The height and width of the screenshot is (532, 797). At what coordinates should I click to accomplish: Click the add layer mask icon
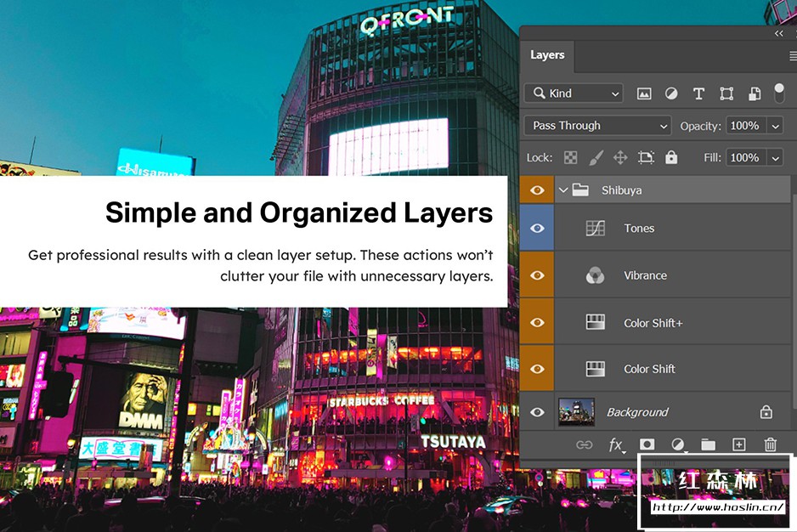(647, 444)
